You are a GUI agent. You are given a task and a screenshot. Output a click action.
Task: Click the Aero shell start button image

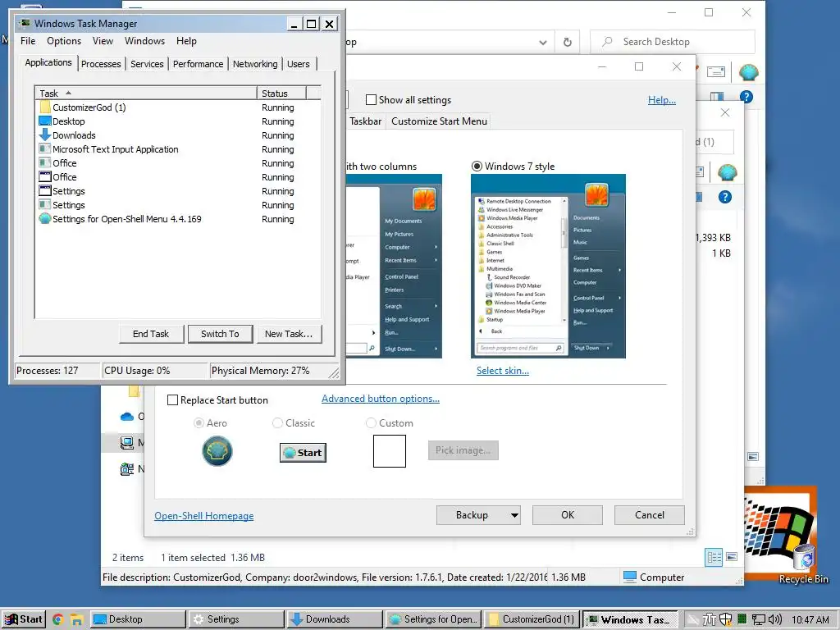[217, 451]
